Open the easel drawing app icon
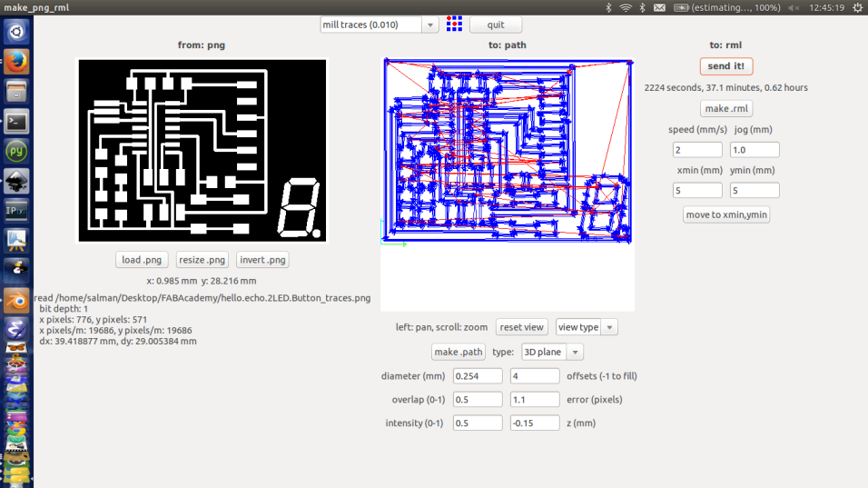This screenshot has width=868, height=488. pos(16,241)
